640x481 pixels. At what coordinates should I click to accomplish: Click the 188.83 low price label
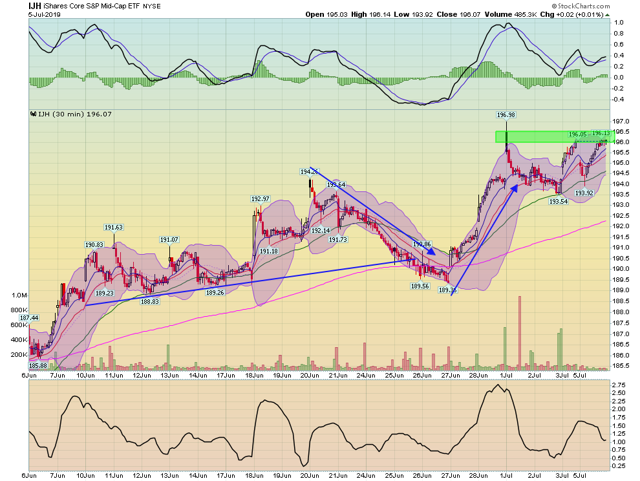point(150,302)
